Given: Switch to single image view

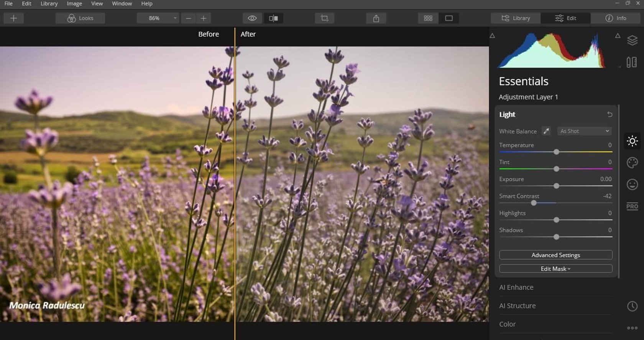Looking at the screenshot, I should [x=449, y=18].
